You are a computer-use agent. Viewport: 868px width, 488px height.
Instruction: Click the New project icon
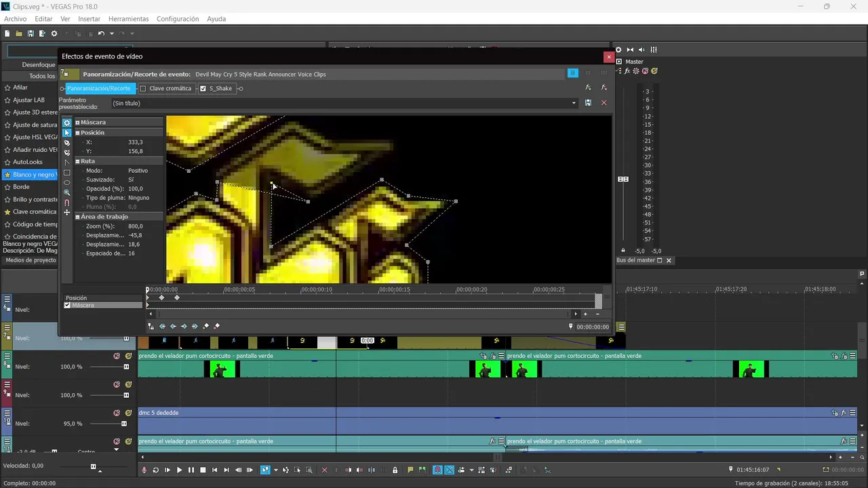(7, 33)
